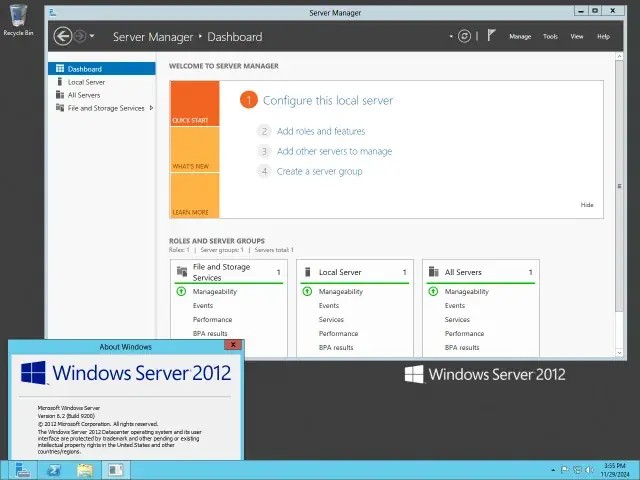Open the notifications flag
The height and width of the screenshot is (480, 640).
click(491, 36)
